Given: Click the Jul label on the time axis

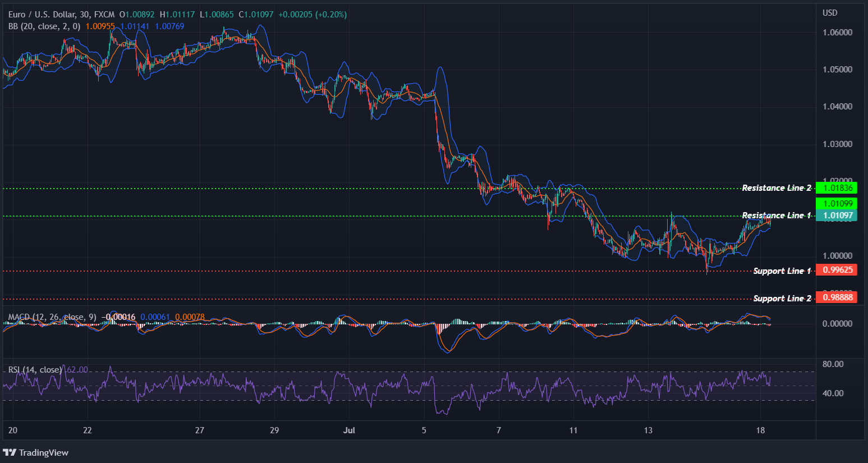Looking at the screenshot, I should [x=349, y=430].
